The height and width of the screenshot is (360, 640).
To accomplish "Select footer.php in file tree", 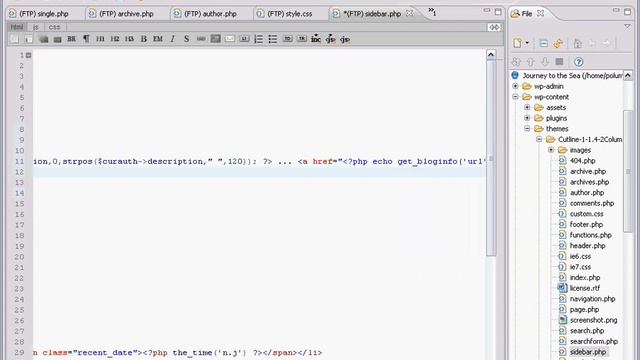I will coord(586,224).
